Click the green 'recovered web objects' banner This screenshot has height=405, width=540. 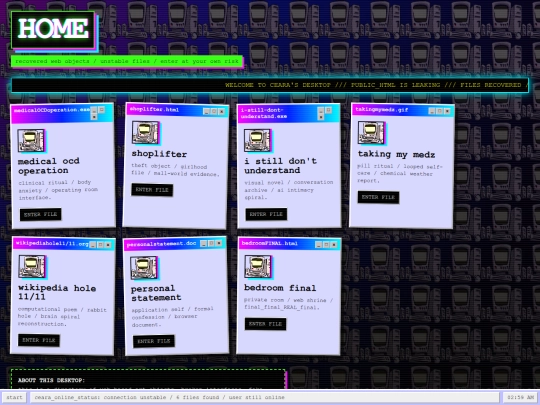(x=127, y=61)
